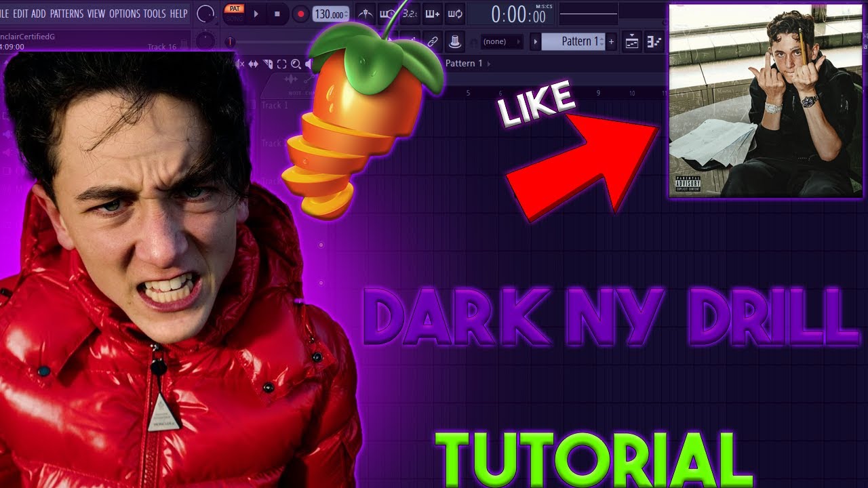Click the multilink controllers knob icon
The height and width of the screenshot is (488, 868).
454,41
